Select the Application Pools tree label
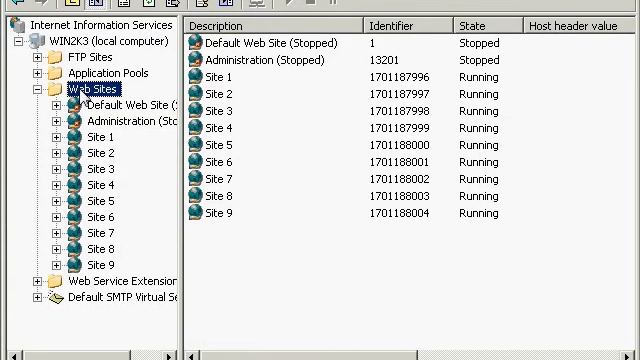 click(x=108, y=73)
